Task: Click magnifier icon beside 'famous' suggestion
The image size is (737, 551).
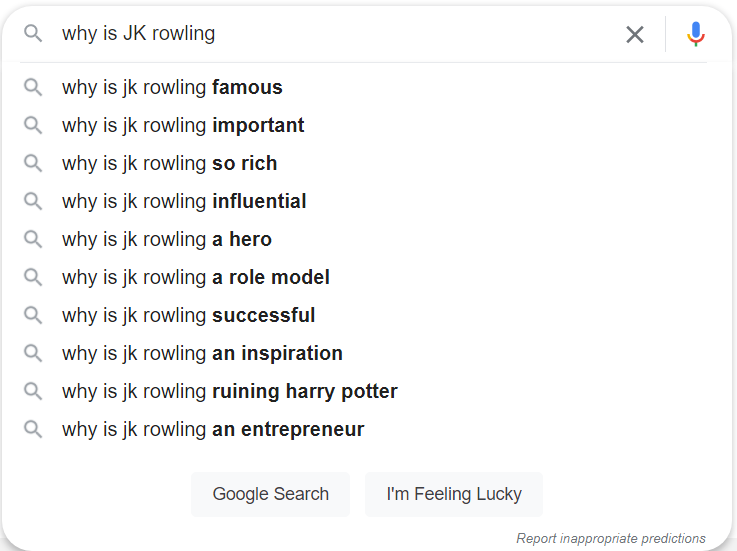Action: 33,87
